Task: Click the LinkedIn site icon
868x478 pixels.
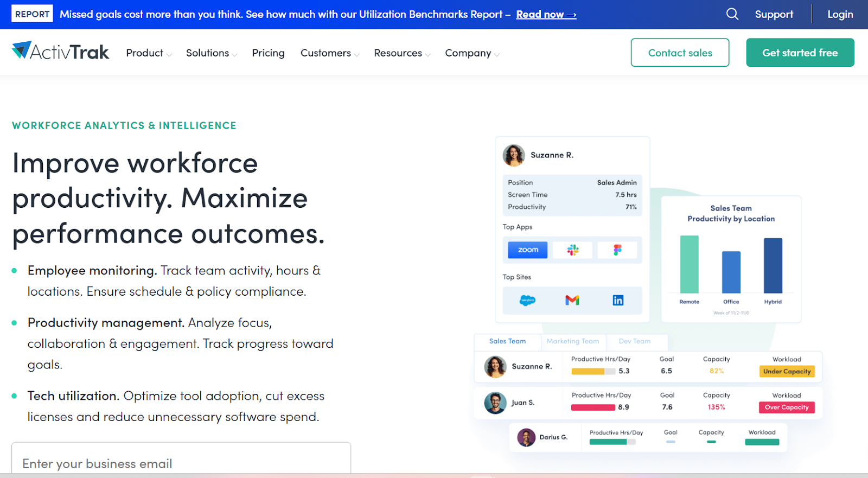Action: click(618, 300)
